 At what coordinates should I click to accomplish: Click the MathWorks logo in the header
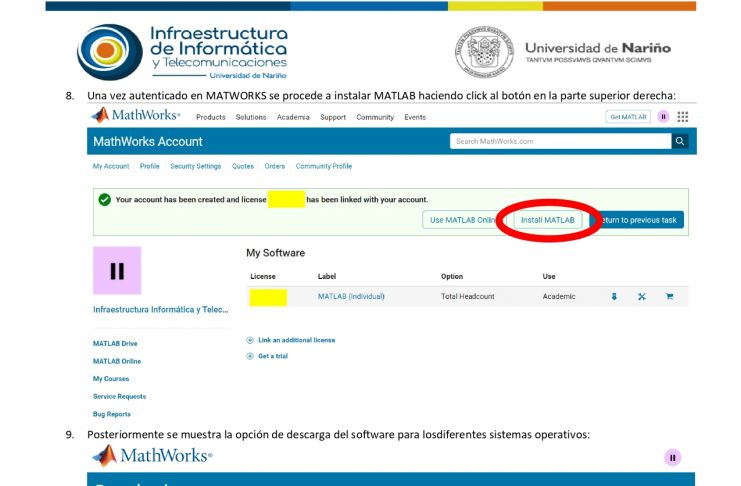pos(136,115)
